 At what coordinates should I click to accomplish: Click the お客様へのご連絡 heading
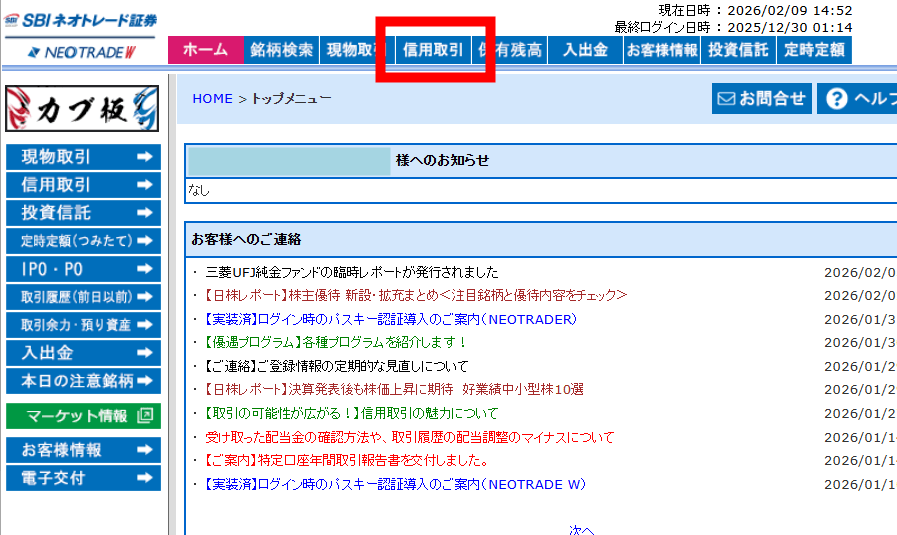tap(246, 239)
